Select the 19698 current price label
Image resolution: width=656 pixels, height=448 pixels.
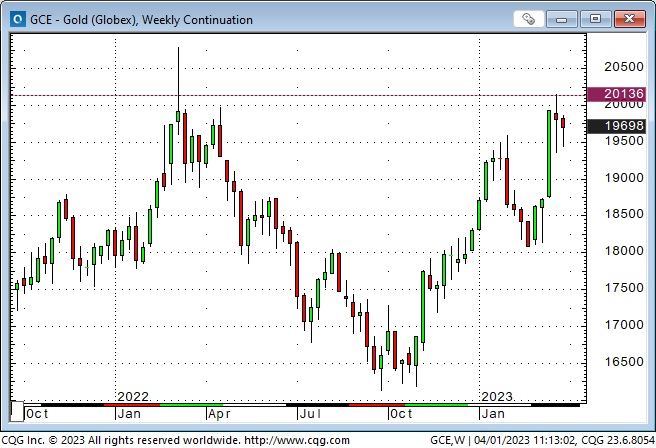(616, 125)
